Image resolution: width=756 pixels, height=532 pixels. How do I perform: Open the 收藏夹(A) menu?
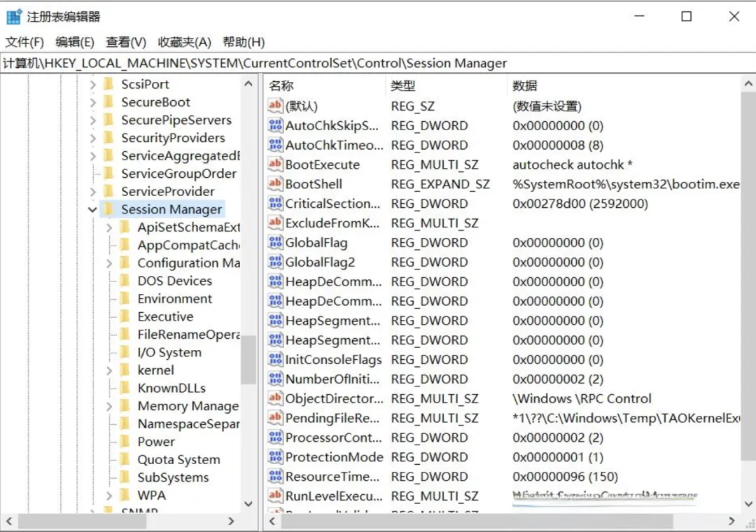point(184,43)
